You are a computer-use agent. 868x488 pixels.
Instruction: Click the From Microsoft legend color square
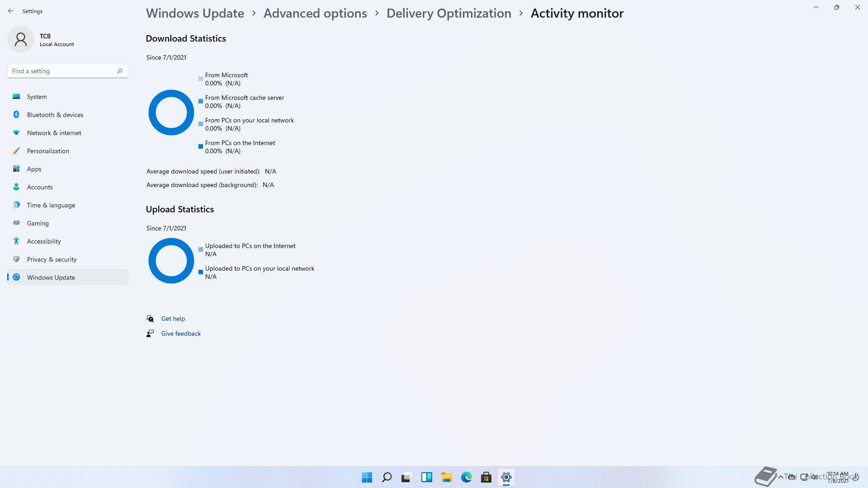(201, 79)
